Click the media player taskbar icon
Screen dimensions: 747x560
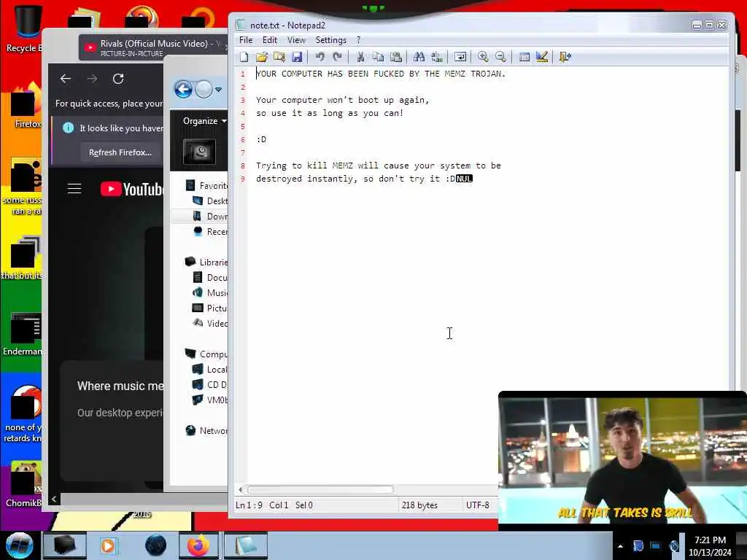pyautogui.click(x=108, y=545)
